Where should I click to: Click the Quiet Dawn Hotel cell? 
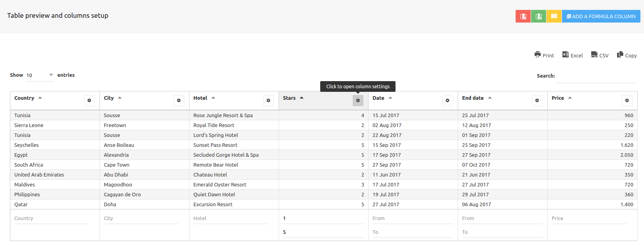tap(234, 194)
